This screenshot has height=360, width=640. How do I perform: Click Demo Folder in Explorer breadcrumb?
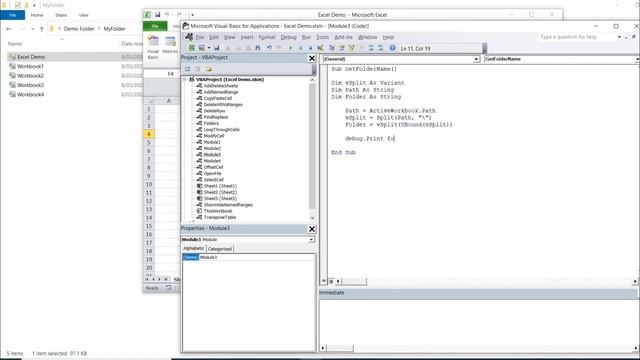click(79, 29)
